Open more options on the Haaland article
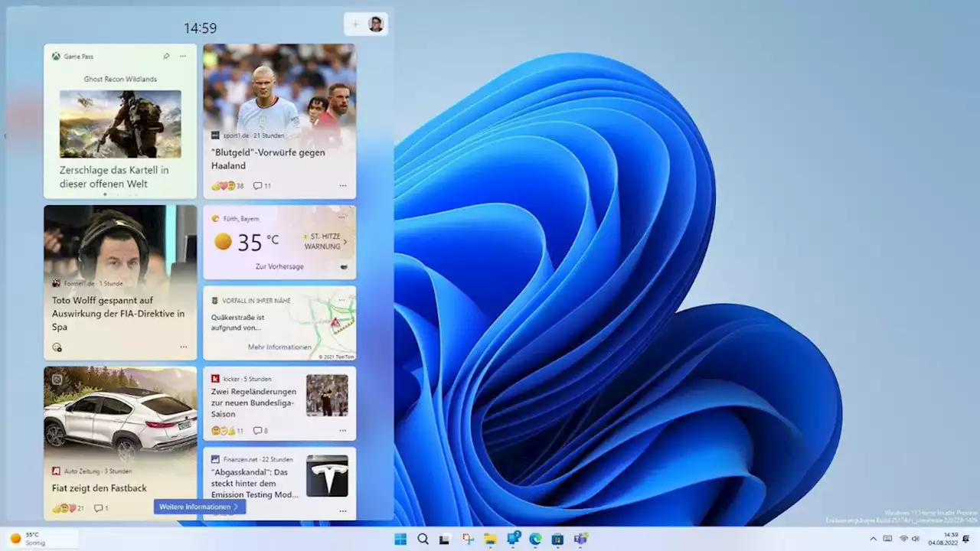This screenshot has width=980, height=551. (x=343, y=186)
